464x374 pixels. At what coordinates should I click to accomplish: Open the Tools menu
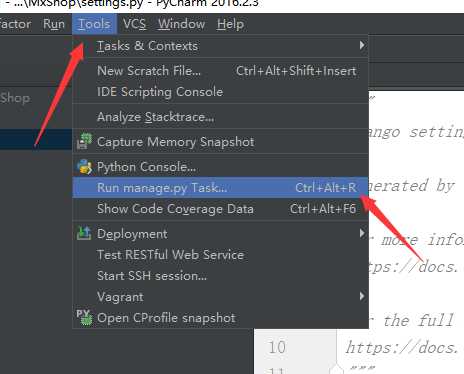[x=94, y=24]
